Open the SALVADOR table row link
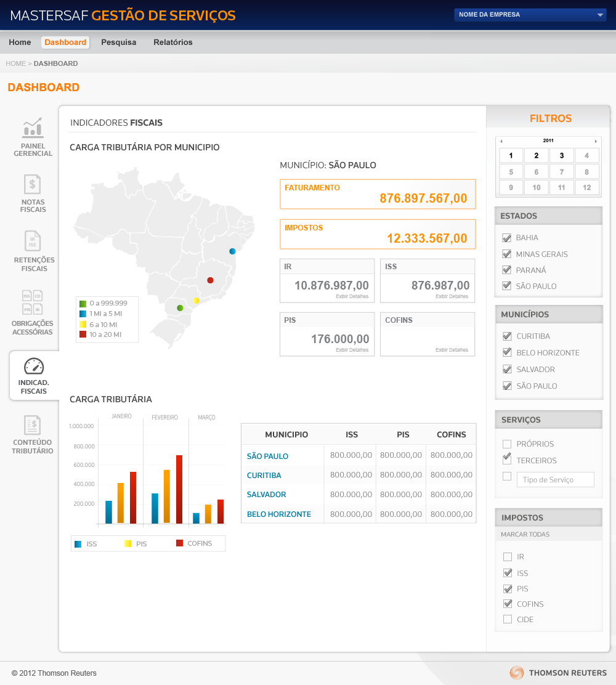 (267, 495)
